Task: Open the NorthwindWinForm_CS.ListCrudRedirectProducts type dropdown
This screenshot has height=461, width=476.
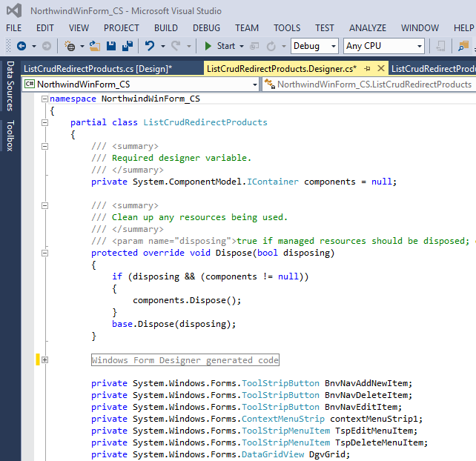Action: pyautogui.click(x=368, y=84)
